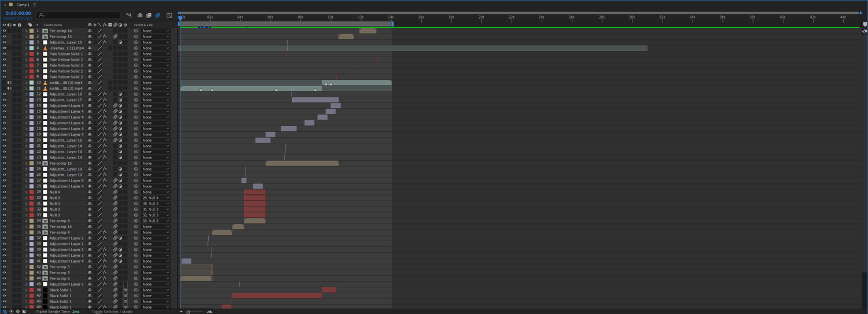Expand Pre-comp 16 layer properties

point(26,31)
